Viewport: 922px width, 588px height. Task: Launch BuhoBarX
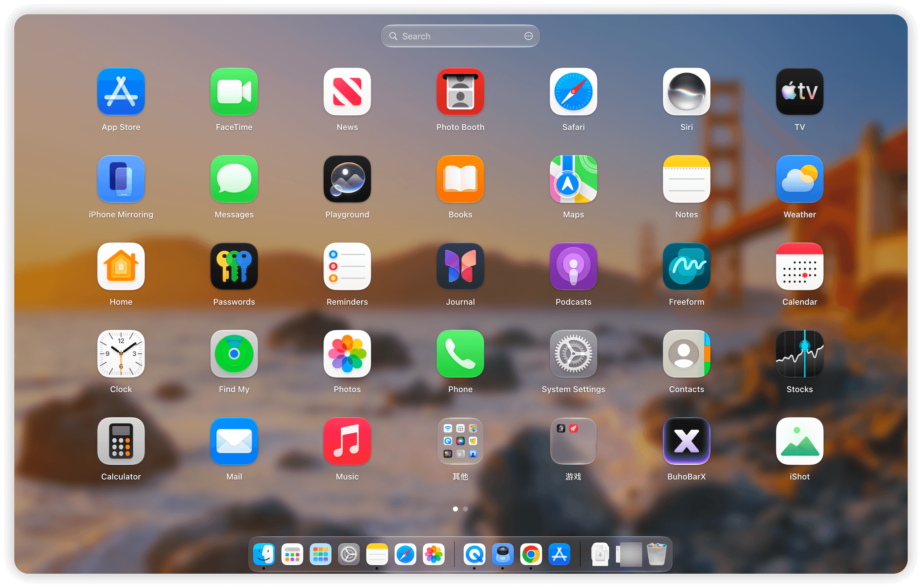tap(687, 441)
